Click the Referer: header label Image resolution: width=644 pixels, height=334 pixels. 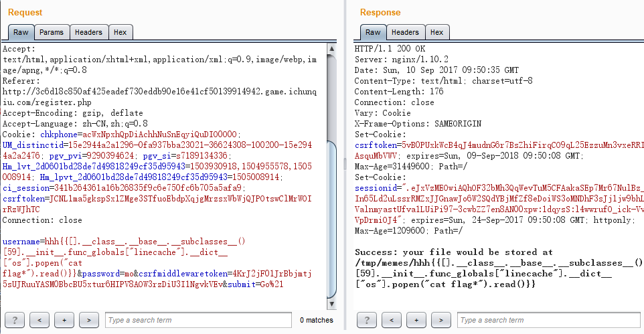coord(21,81)
